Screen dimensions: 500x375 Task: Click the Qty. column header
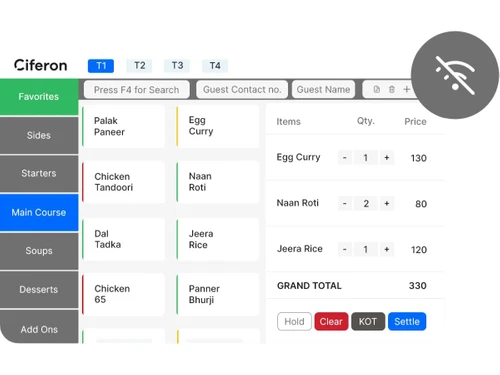coord(366,121)
